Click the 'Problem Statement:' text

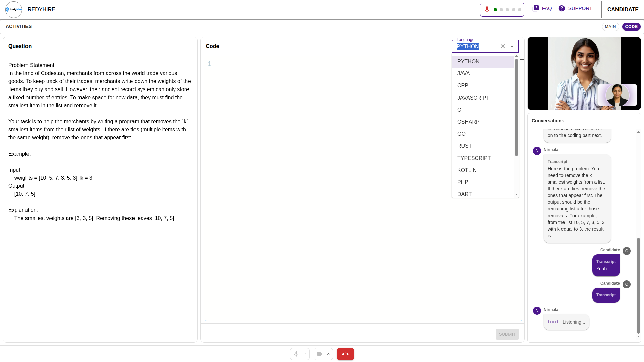tap(32, 65)
